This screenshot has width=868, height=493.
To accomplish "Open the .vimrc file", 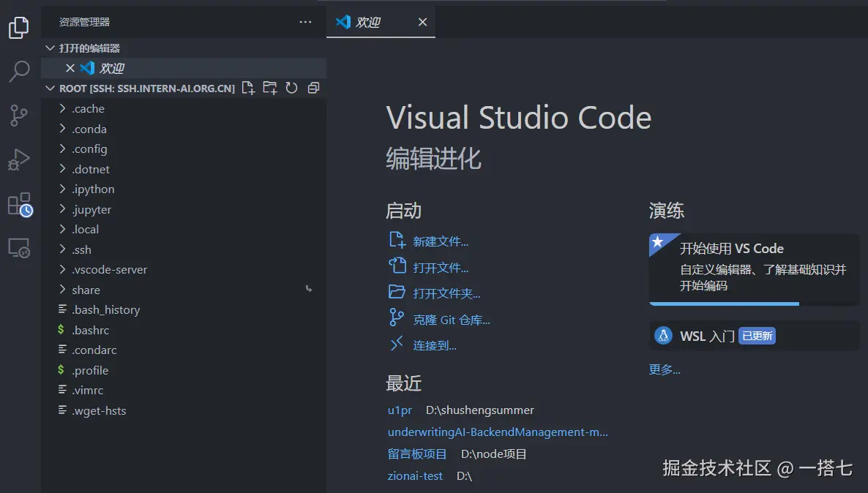I will point(184,390).
